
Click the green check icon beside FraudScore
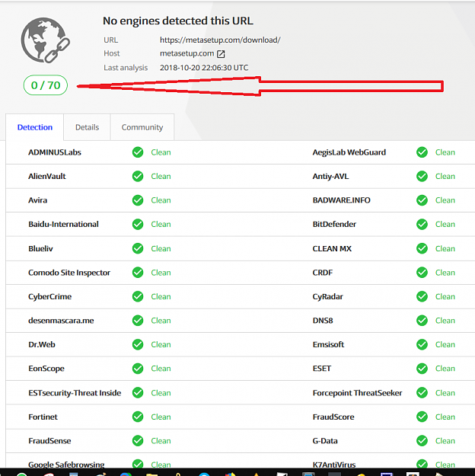422,417
